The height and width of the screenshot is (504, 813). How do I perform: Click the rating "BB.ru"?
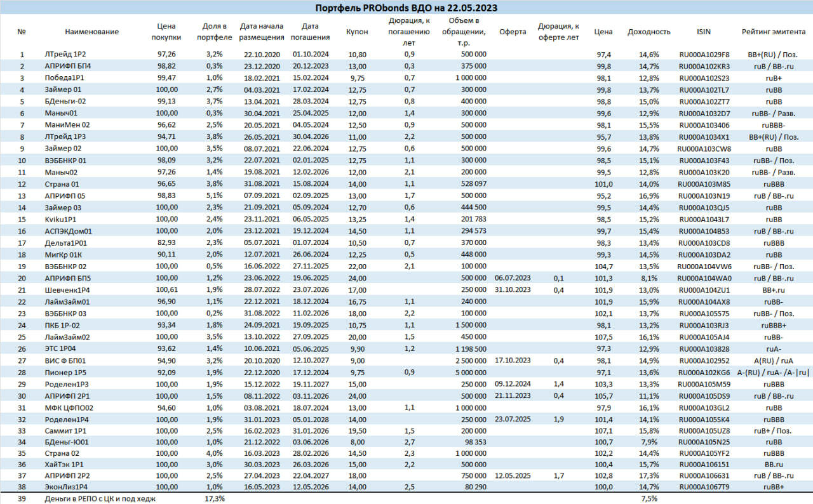point(774,466)
